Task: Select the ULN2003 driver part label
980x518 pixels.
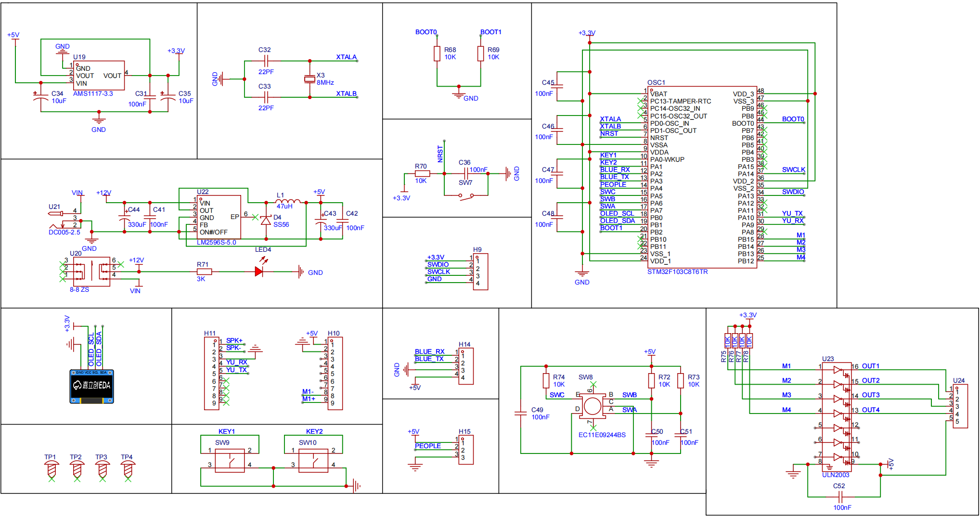Action: click(x=836, y=475)
